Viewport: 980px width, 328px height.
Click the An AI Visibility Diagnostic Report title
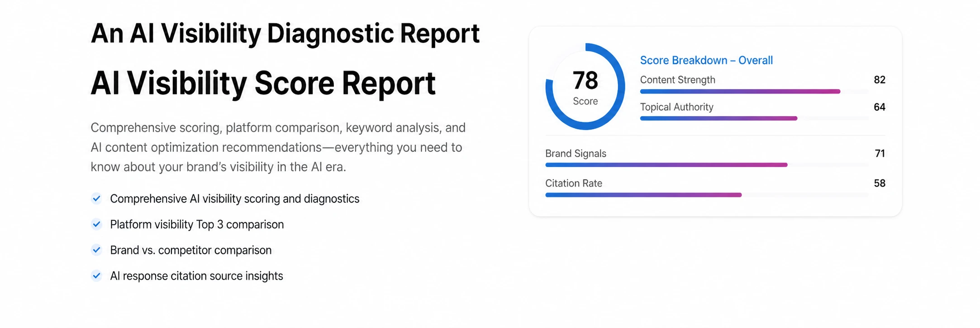coord(285,33)
